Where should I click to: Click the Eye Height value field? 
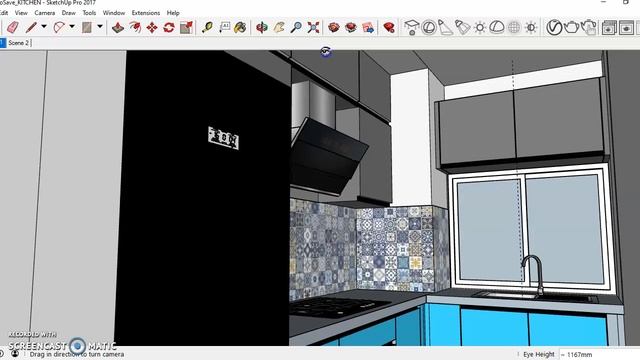[x=598, y=354]
